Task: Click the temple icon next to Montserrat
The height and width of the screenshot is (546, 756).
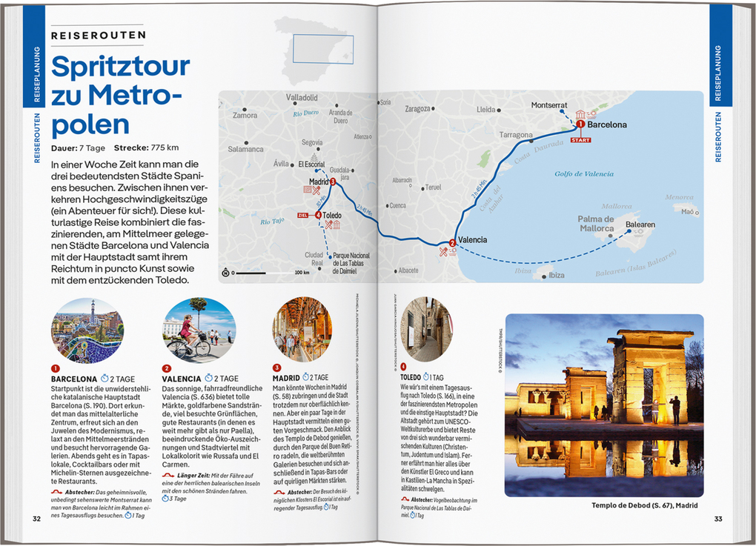Action: [x=580, y=114]
